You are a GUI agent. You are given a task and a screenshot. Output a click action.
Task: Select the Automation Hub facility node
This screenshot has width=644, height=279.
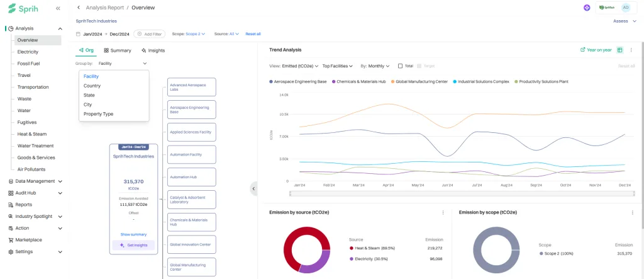(192, 177)
